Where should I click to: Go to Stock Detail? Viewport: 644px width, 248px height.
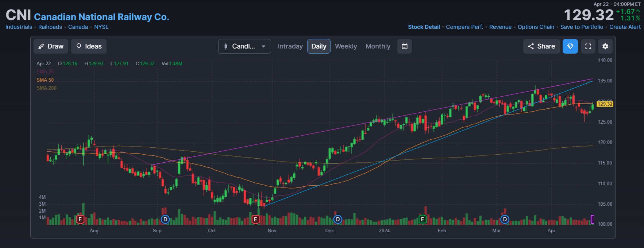pos(424,27)
